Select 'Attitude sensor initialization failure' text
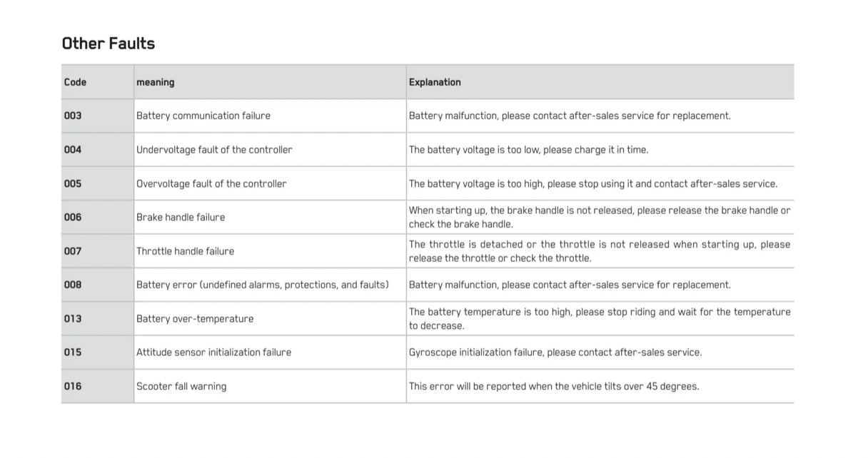The width and height of the screenshot is (868, 458). [213, 352]
